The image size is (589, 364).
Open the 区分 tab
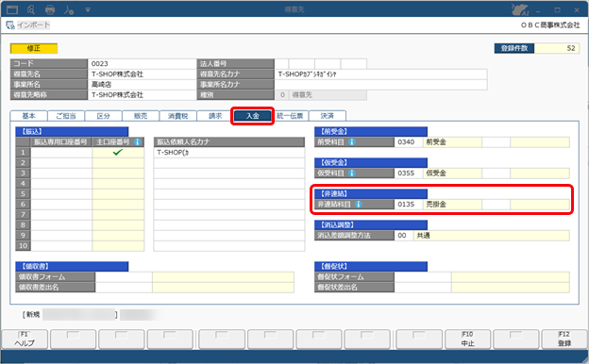pyautogui.click(x=103, y=116)
